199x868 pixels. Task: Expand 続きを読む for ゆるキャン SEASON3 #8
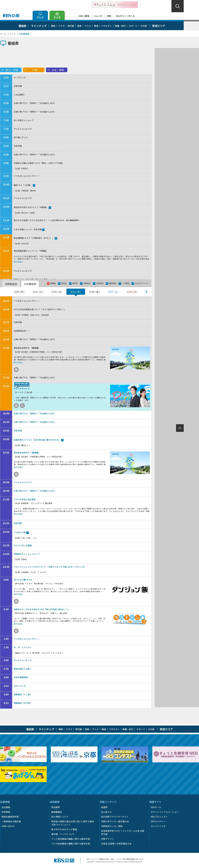point(18,624)
